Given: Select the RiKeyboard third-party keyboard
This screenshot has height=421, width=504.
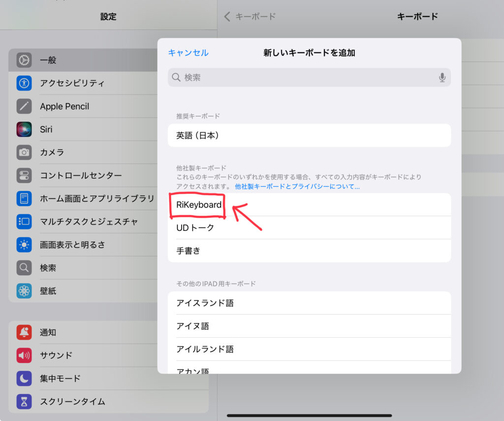Looking at the screenshot, I should [x=199, y=205].
